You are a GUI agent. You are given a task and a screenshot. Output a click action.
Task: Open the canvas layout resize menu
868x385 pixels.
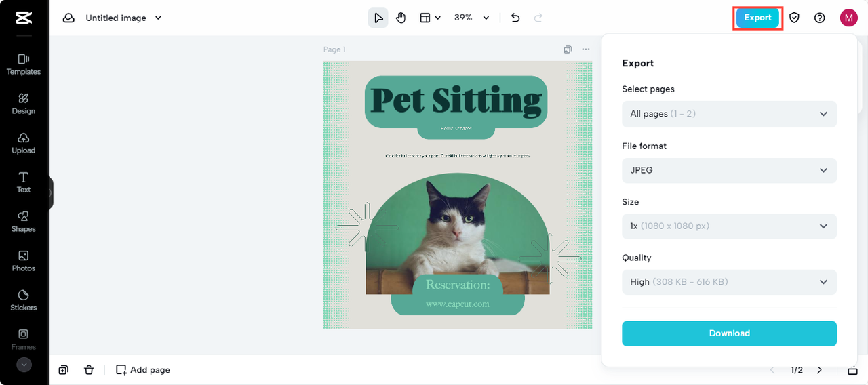430,18
